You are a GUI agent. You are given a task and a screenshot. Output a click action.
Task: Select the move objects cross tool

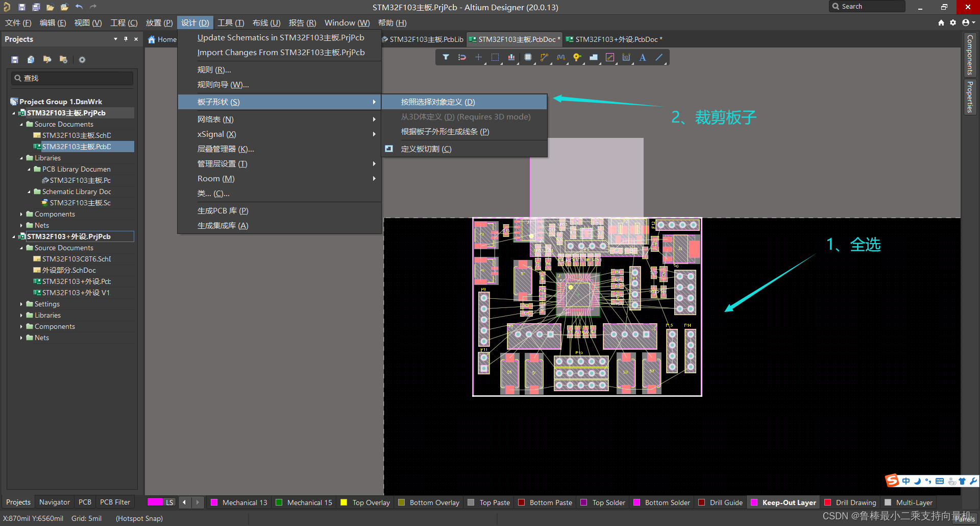pyautogui.click(x=478, y=57)
